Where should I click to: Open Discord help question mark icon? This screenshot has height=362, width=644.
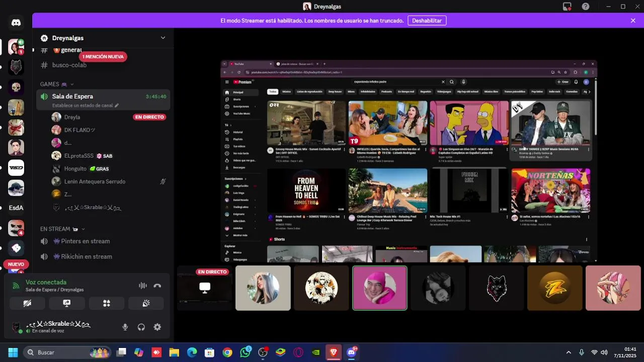point(586,7)
